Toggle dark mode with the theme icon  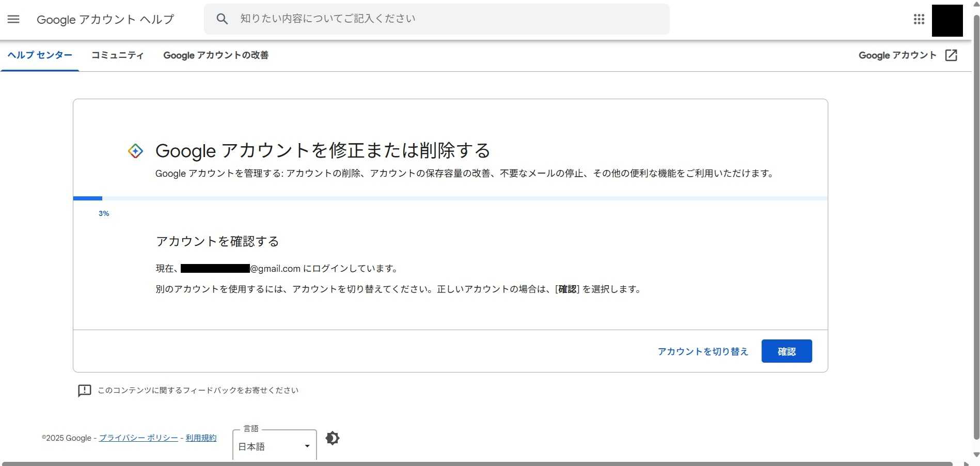(333, 438)
